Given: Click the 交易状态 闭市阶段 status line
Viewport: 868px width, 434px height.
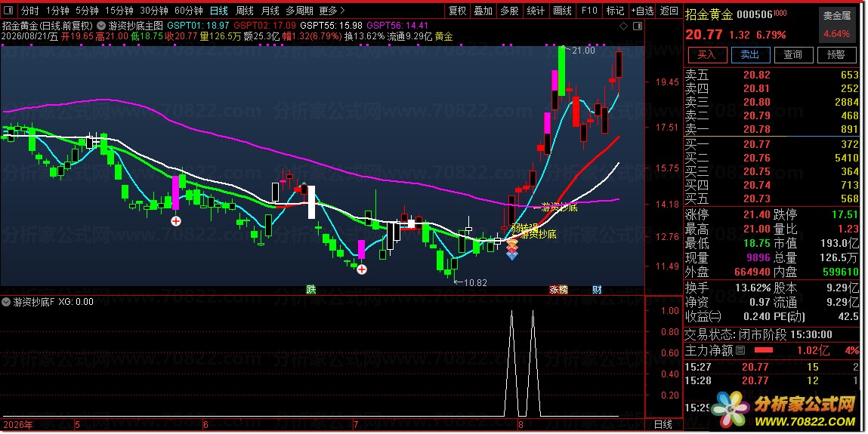Looking at the screenshot, I should pos(758,335).
